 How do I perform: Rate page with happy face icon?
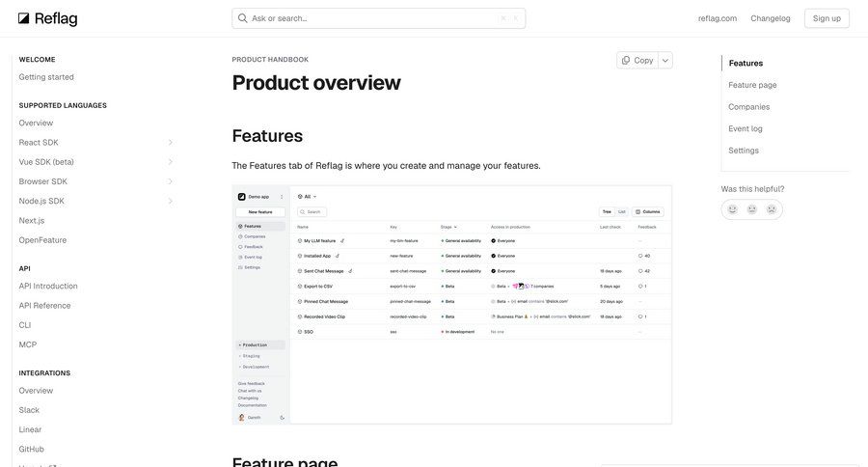(x=732, y=209)
